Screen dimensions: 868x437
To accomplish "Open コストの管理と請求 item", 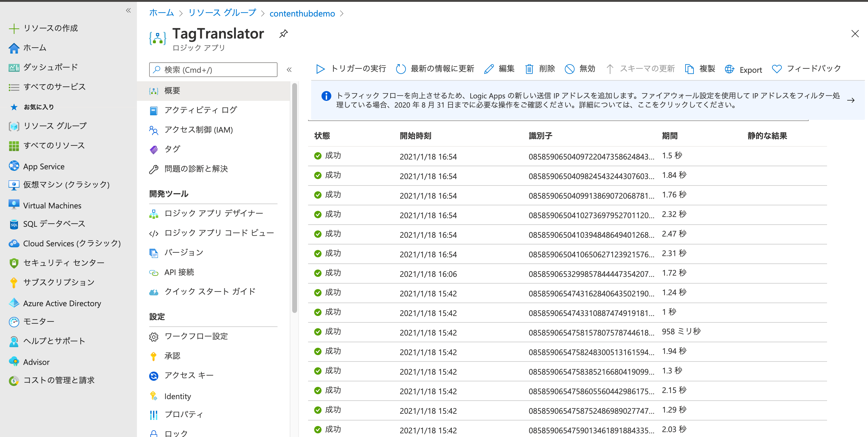I will [52, 380].
